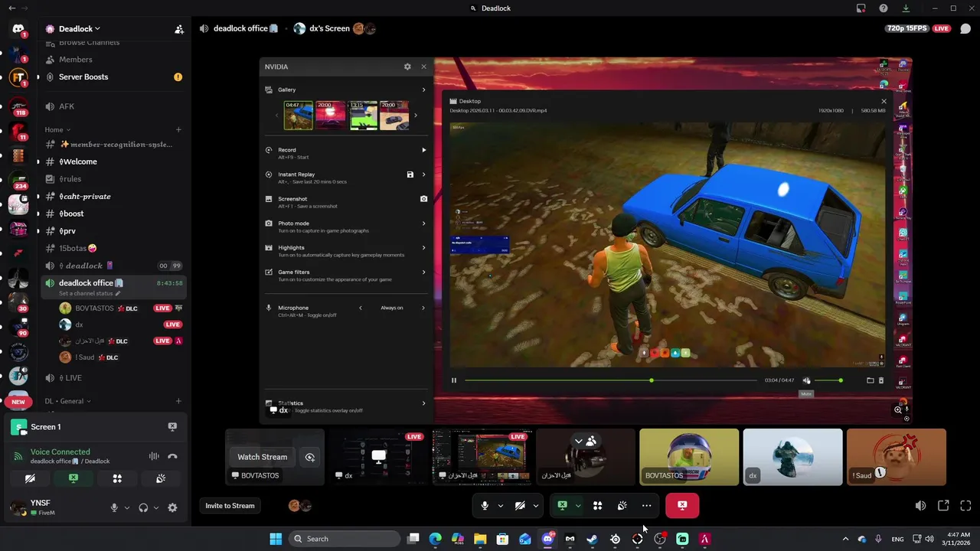Toggle screen share in call bar

click(562, 505)
